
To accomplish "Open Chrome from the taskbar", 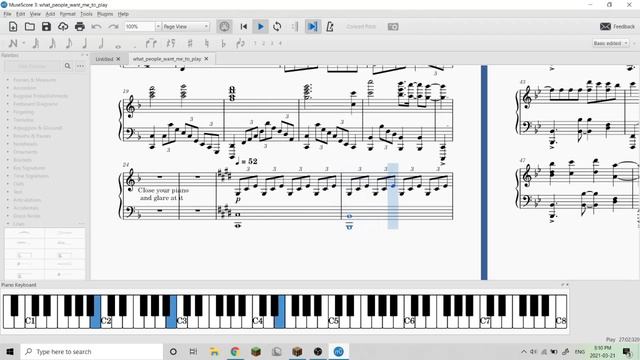I will pyautogui.click(x=235, y=351).
